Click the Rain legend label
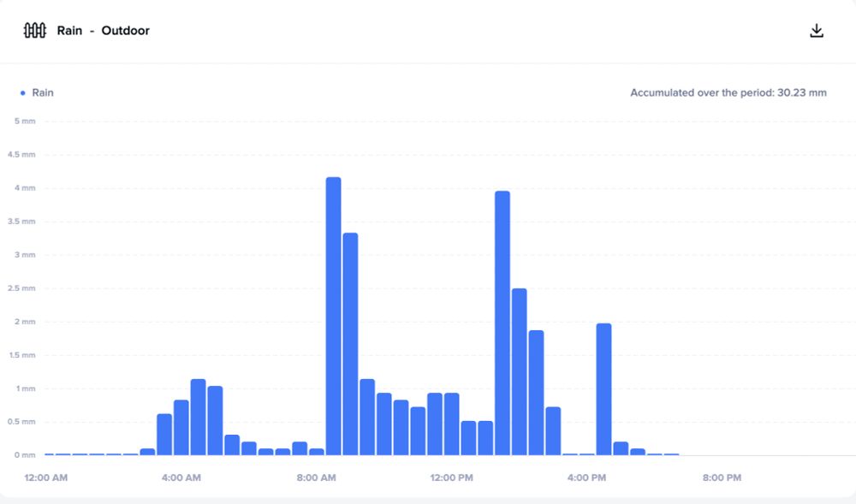The image size is (856, 504). coord(43,92)
